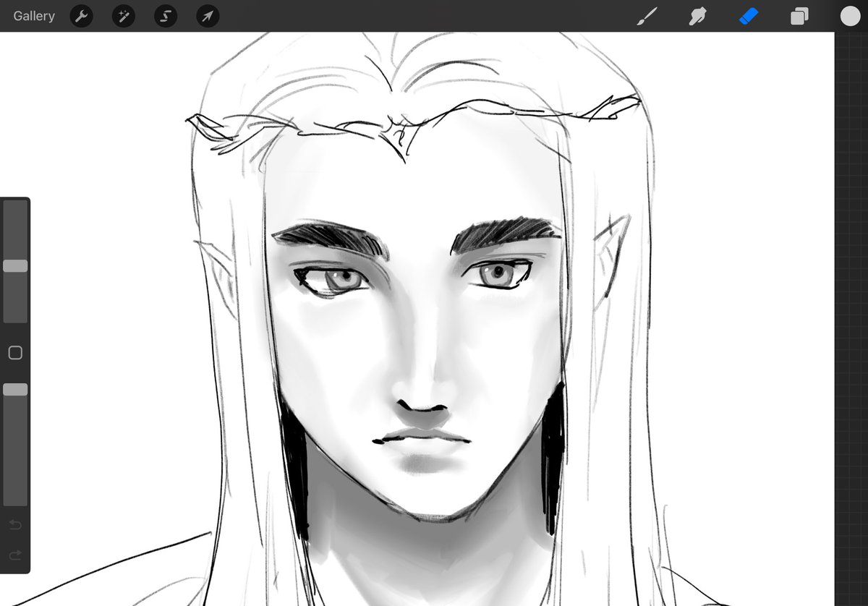Open the color picker disc

click(x=850, y=15)
